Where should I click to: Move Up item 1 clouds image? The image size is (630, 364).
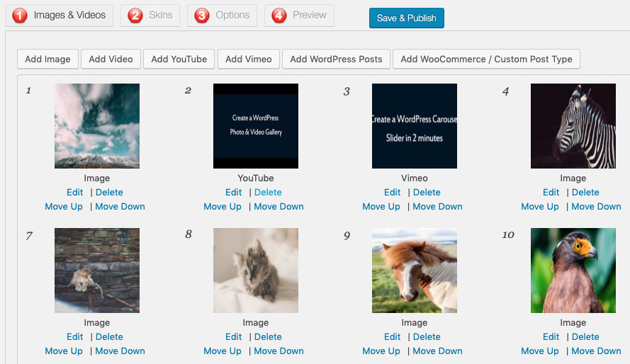[64, 206]
